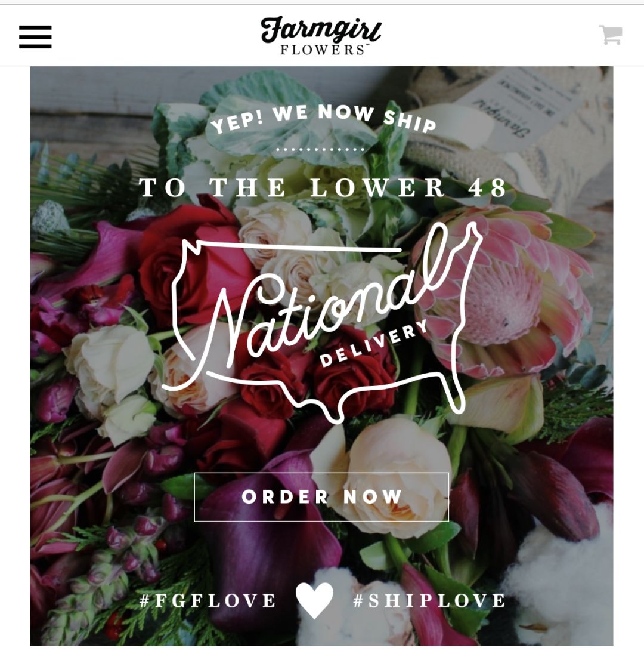Click the white heart icon
Viewport: 644px width, 654px height.
click(x=314, y=600)
